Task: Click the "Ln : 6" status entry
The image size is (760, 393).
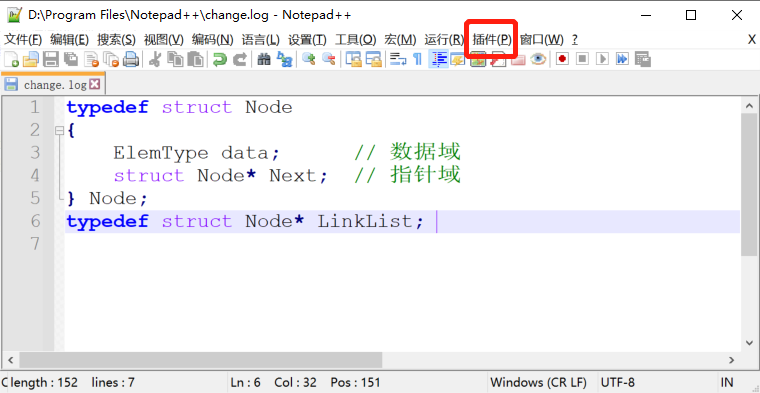Action: [x=245, y=382]
